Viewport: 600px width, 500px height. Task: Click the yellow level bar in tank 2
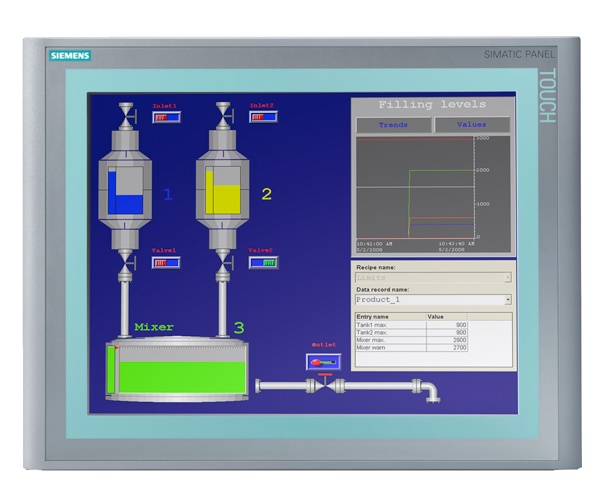point(209,192)
